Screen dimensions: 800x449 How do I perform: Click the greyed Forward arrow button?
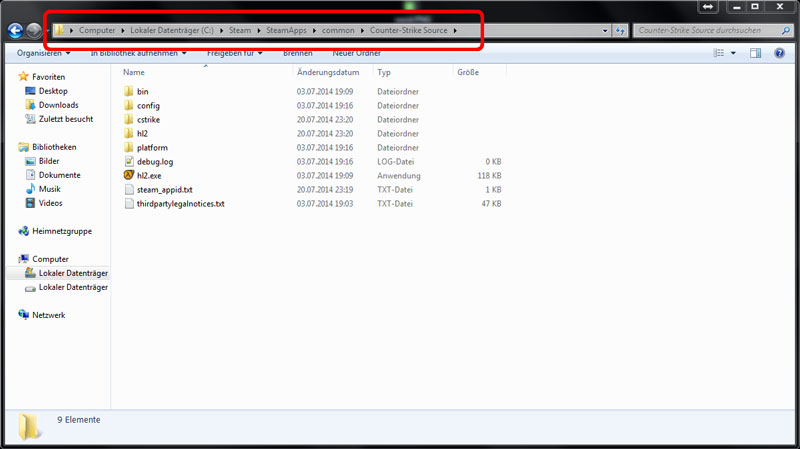pos(34,31)
